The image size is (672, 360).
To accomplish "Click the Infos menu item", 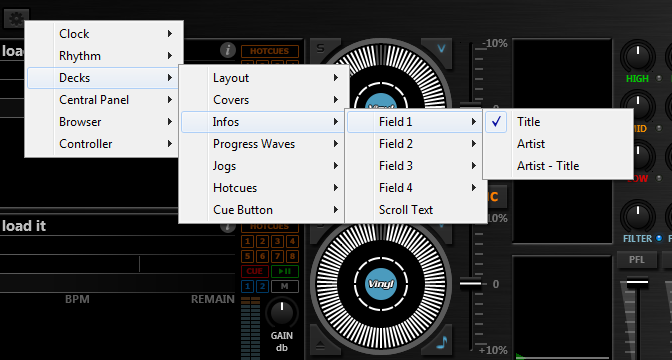I will [263, 122].
